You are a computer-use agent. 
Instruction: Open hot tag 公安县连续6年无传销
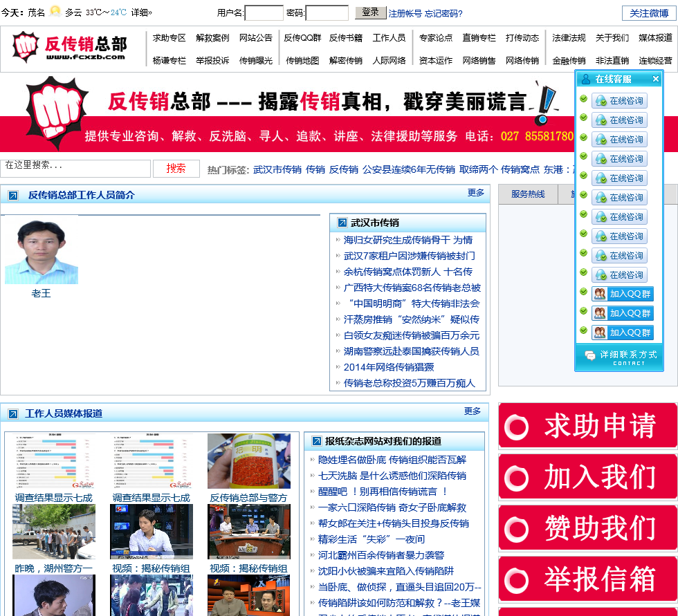click(409, 170)
